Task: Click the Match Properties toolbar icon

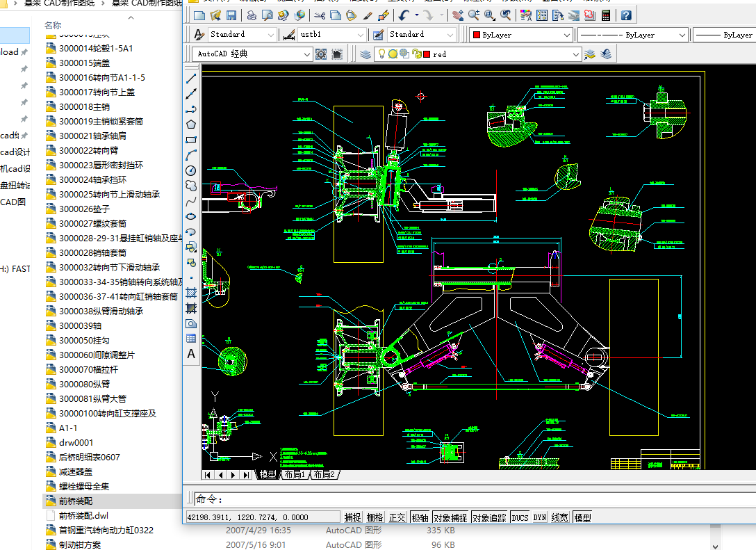Action: [x=368, y=15]
